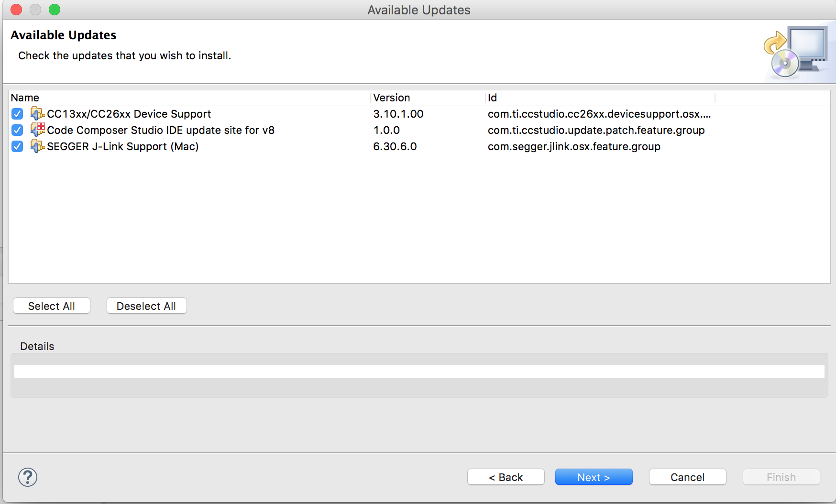Select the 'SEGGER J-Link Support (Mac)' row name

pyautogui.click(x=123, y=146)
